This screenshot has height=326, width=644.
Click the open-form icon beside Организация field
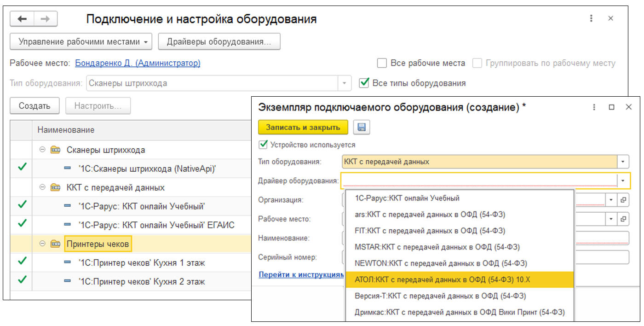(623, 200)
